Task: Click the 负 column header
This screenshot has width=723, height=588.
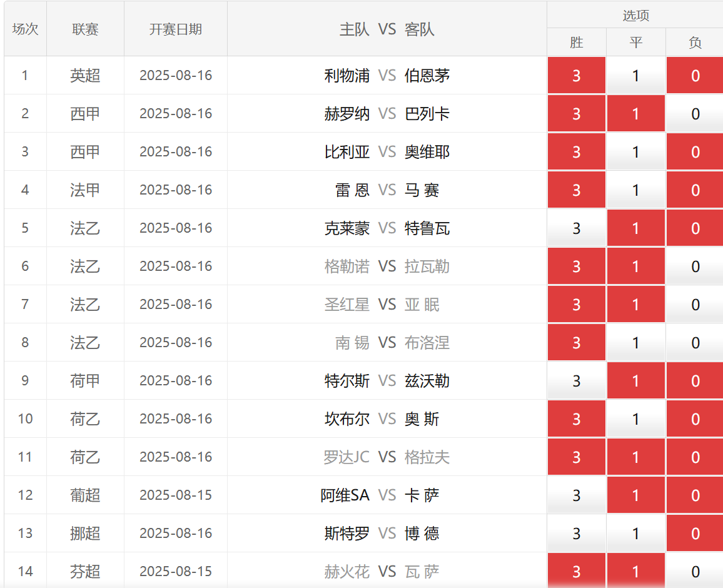Action: [695, 43]
